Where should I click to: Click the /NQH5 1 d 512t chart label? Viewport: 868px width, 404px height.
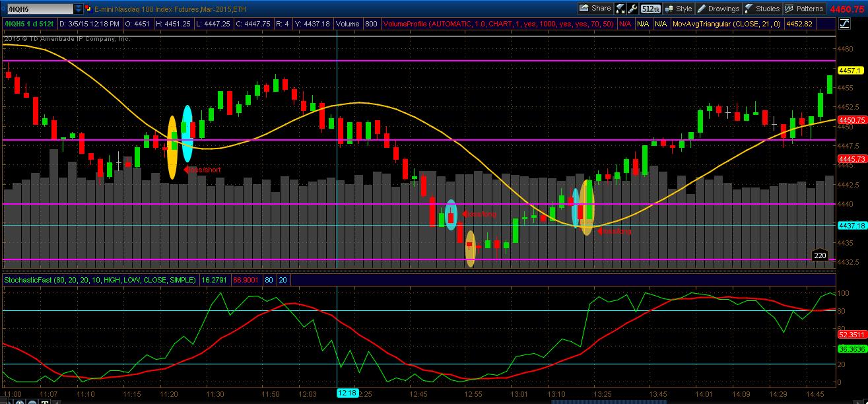click(30, 24)
